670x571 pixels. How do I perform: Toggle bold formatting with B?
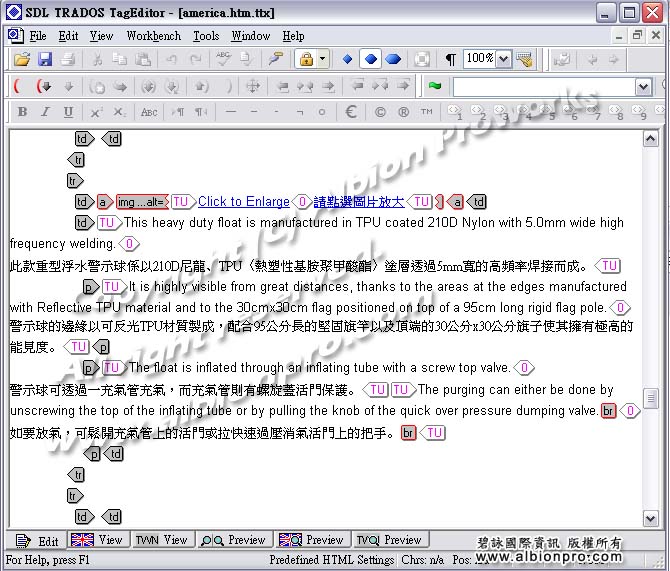(x=22, y=112)
